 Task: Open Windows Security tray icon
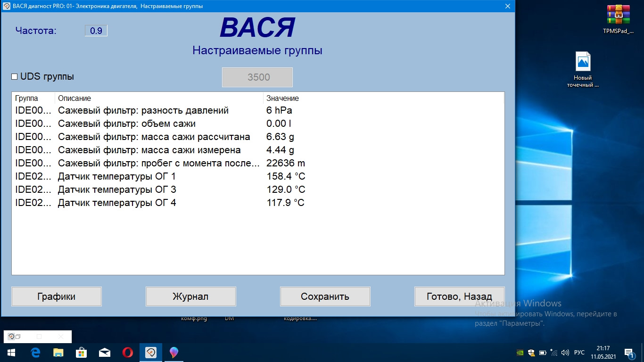point(531,352)
